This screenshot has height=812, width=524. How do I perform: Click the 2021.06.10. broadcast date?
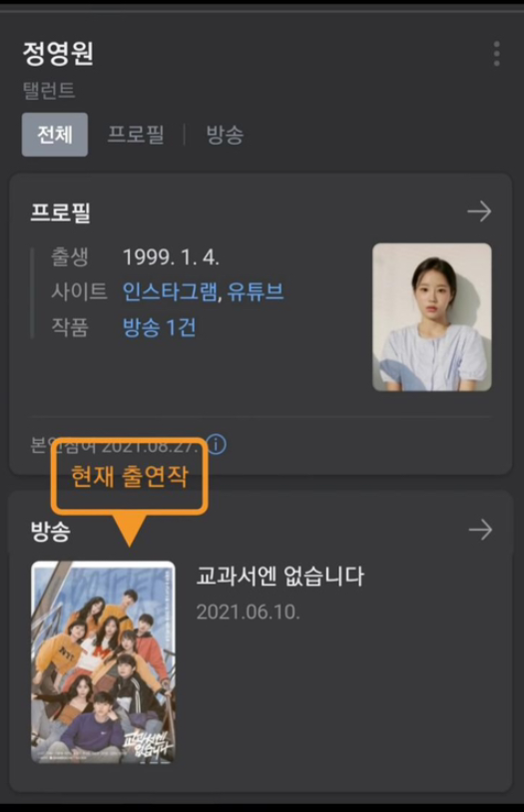coord(249,612)
